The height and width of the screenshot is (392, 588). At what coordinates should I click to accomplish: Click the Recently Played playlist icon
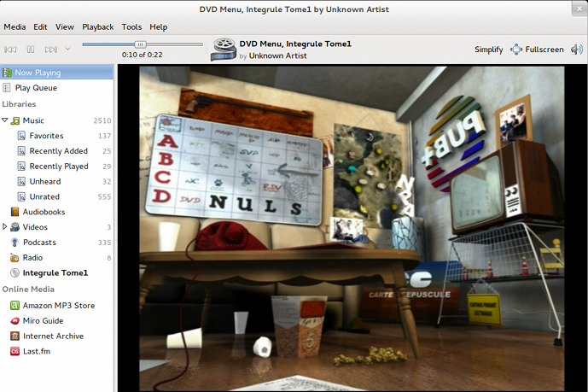click(21, 167)
